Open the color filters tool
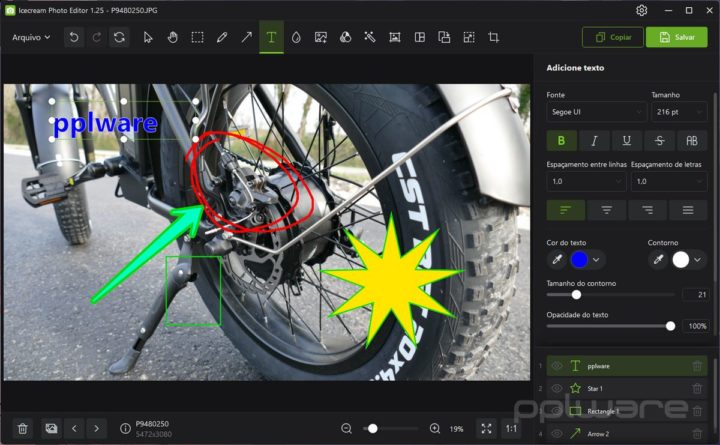720x445 pixels. (x=345, y=37)
